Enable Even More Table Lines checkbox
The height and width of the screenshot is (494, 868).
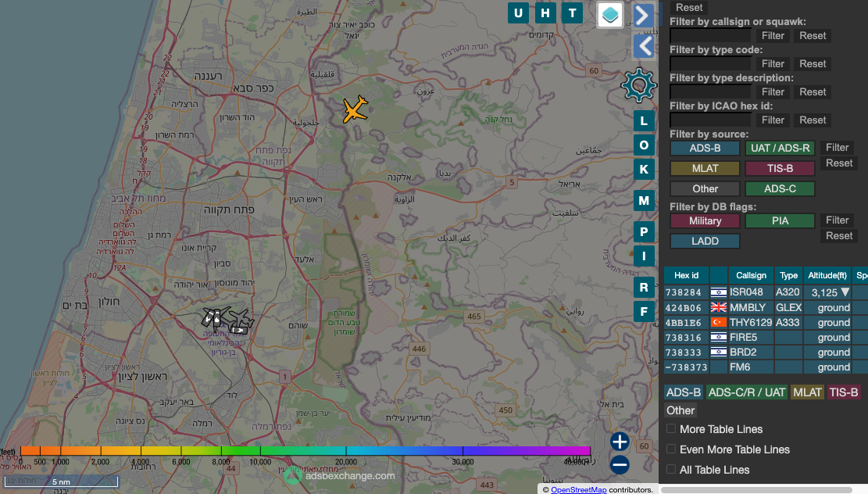(671, 449)
